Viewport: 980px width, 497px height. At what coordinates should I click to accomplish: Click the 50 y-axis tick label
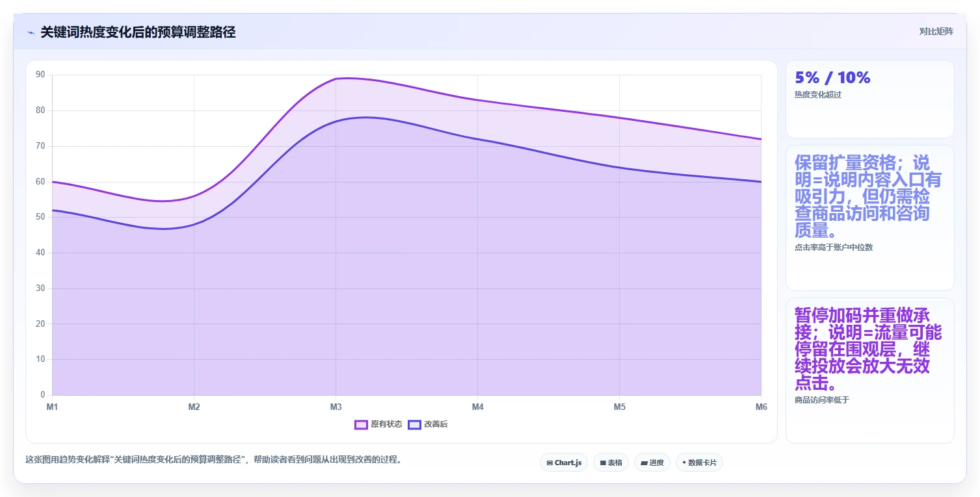[x=40, y=217]
